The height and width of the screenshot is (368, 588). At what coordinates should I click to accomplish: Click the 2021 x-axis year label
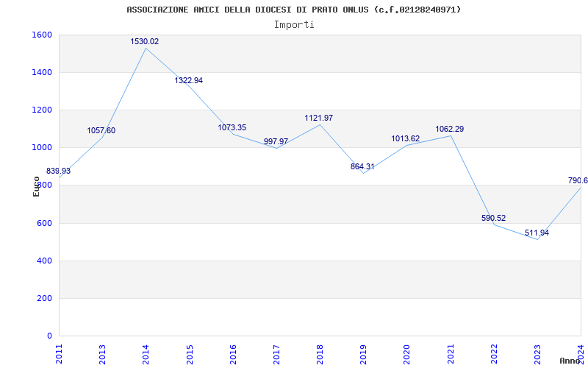[451, 354]
